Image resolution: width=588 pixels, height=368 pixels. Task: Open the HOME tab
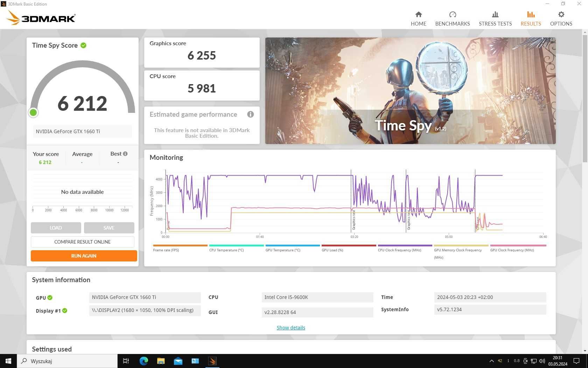pyautogui.click(x=418, y=19)
